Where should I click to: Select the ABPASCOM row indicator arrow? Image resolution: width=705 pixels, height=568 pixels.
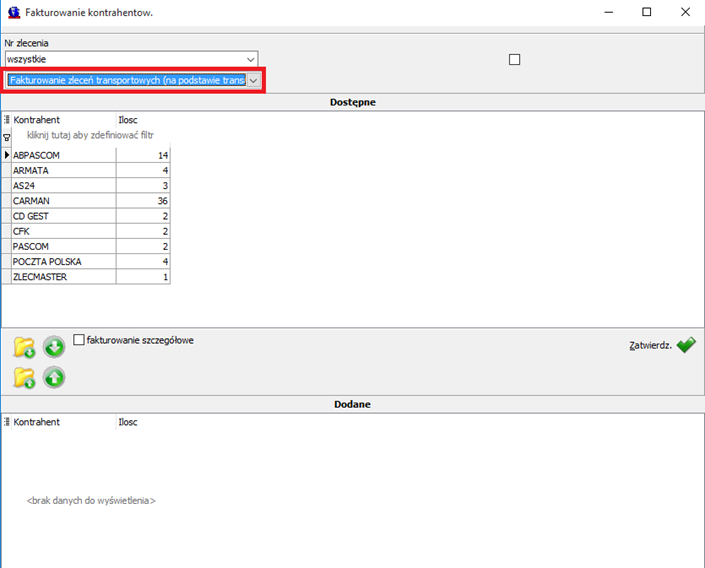click(x=7, y=155)
